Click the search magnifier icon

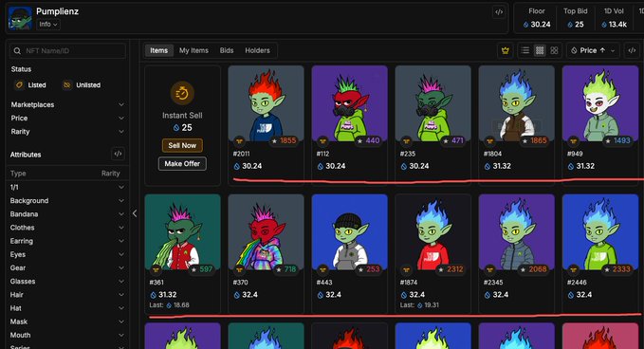pos(17,51)
